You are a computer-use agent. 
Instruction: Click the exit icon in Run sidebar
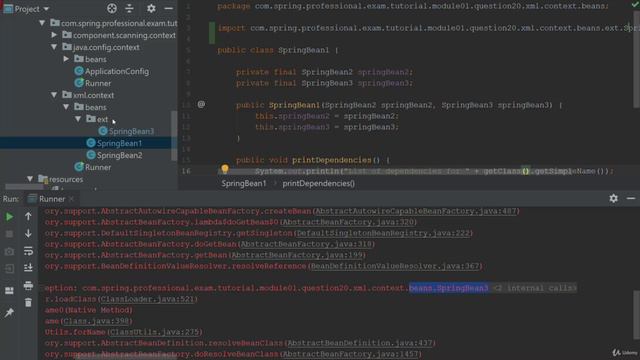tap(9, 269)
